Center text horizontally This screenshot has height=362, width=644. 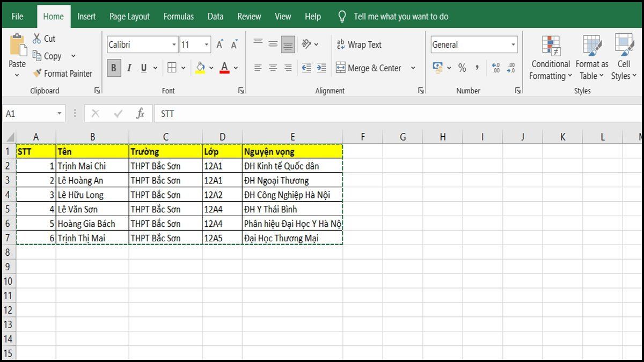coord(273,68)
